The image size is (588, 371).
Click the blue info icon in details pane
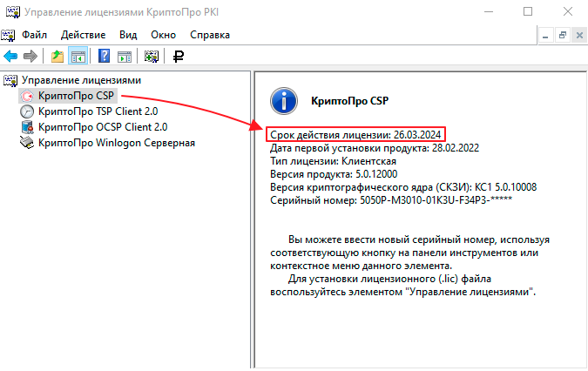point(284,101)
